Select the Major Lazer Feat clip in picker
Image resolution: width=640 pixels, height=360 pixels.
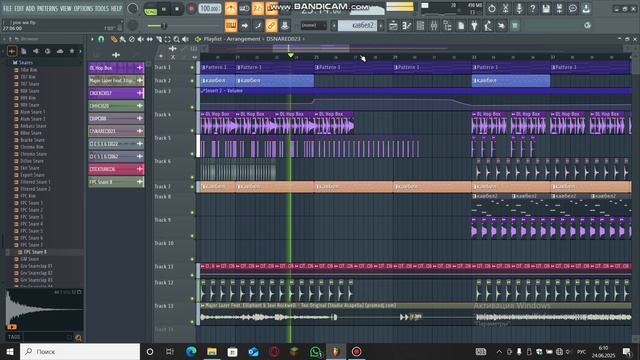[116, 80]
